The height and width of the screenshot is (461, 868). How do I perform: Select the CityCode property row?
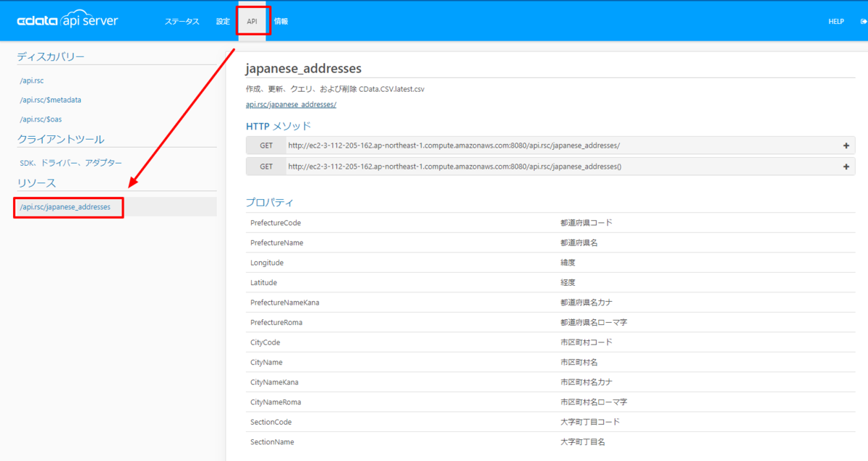pos(550,342)
